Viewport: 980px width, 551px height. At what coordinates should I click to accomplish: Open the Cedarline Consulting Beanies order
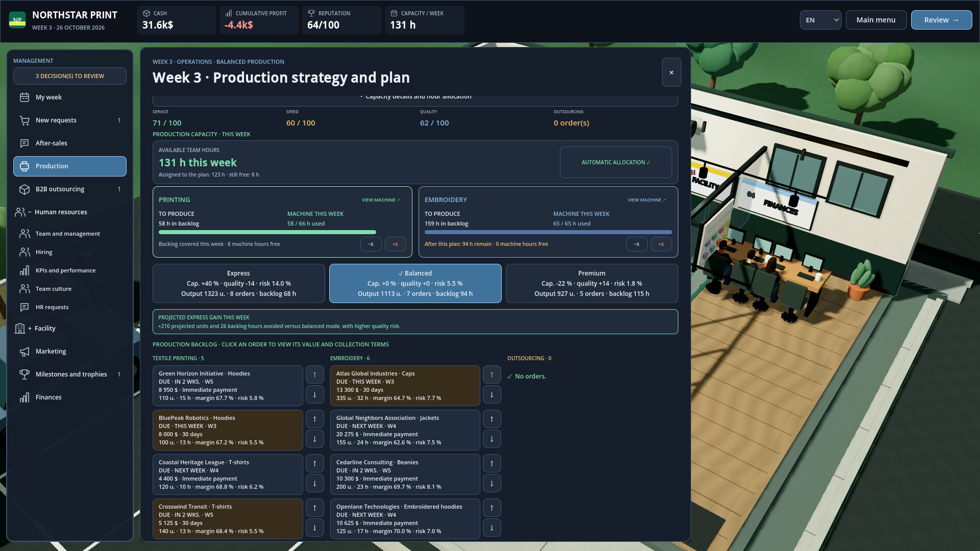click(405, 474)
